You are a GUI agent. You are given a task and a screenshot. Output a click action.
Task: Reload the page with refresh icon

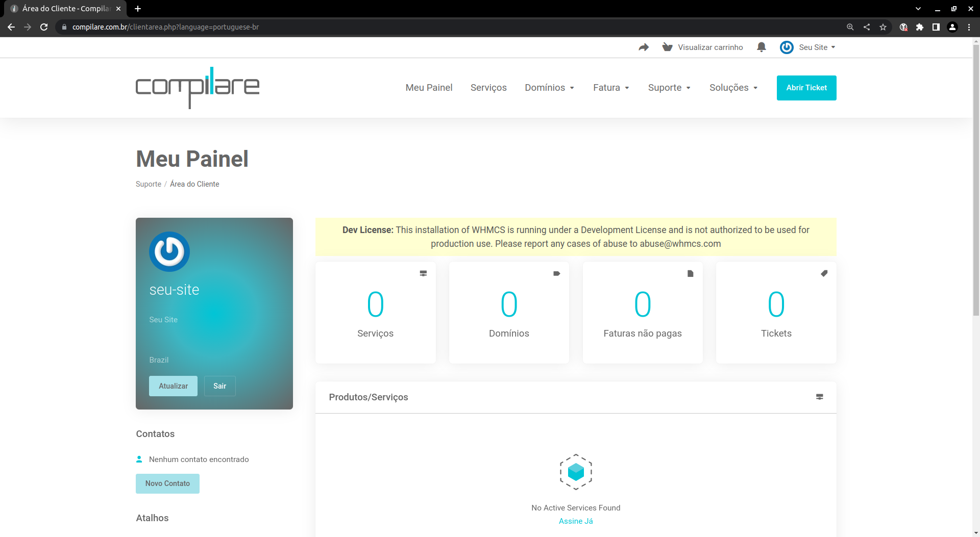tap(44, 27)
